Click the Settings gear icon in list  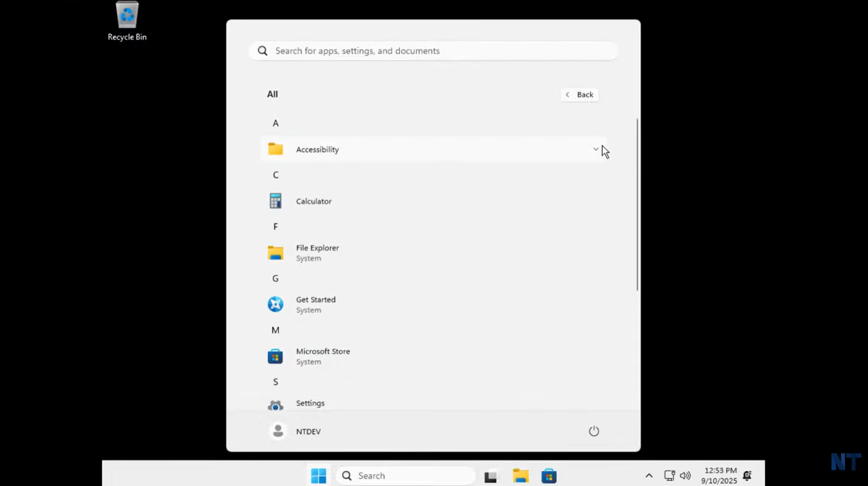coord(275,405)
